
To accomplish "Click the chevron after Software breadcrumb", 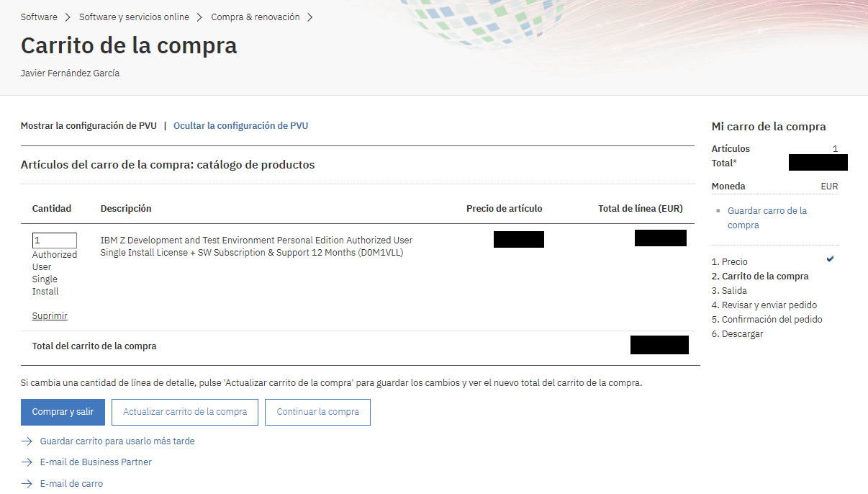I will click(x=68, y=17).
